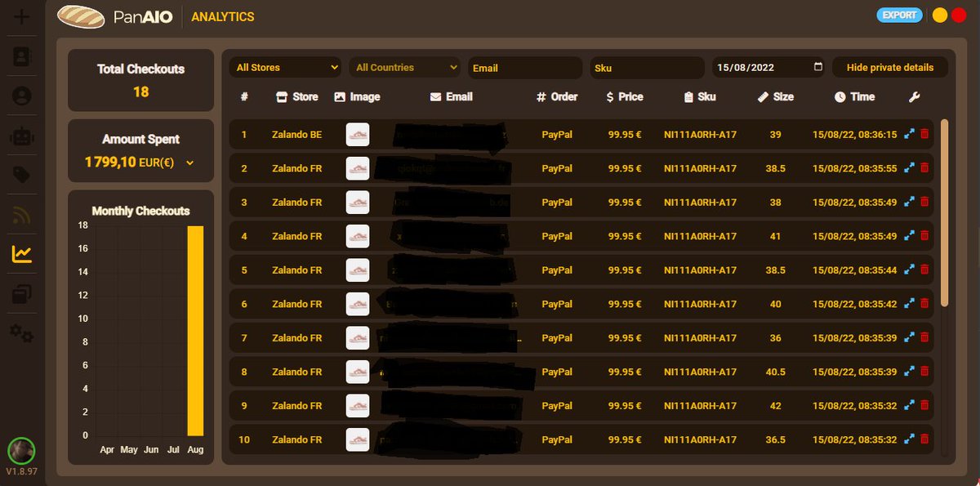Screen dimensions: 980x486
Task: Open the user profile sidebar icon
Action: click(x=22, y=96)
